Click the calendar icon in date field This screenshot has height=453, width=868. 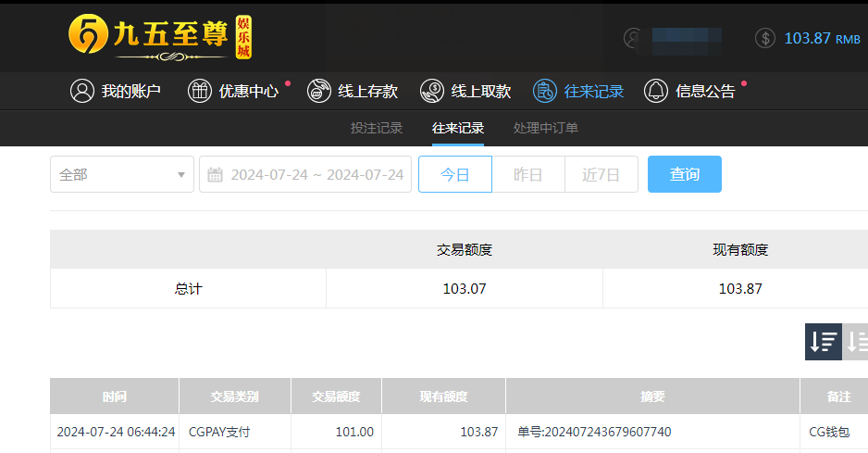tap(216, 174)
